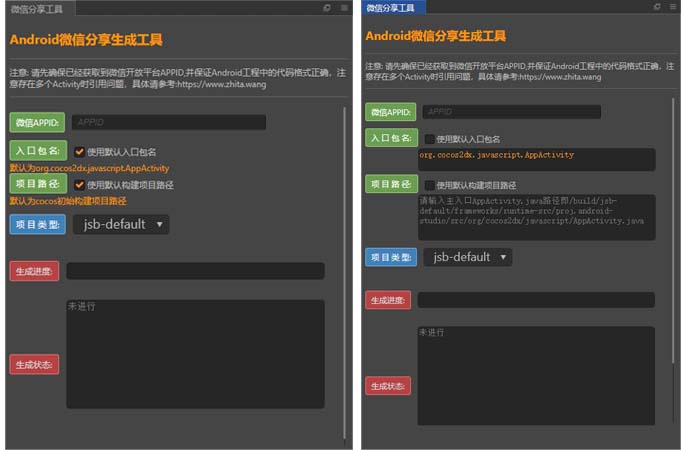Enable the unchecked 使用默认入口包名 checkbox
This screenshot has height=450, width=684.
tap(429, 139)
